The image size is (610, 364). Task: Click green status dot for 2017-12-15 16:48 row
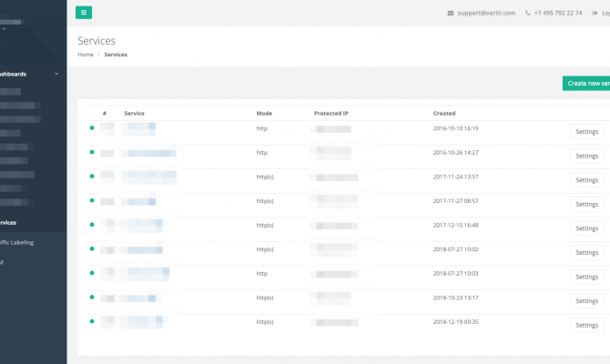point(92,225)
